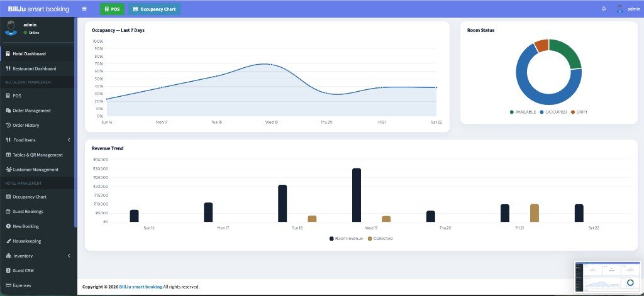Click the Guest CRM book icon

[x=8, y=270]
